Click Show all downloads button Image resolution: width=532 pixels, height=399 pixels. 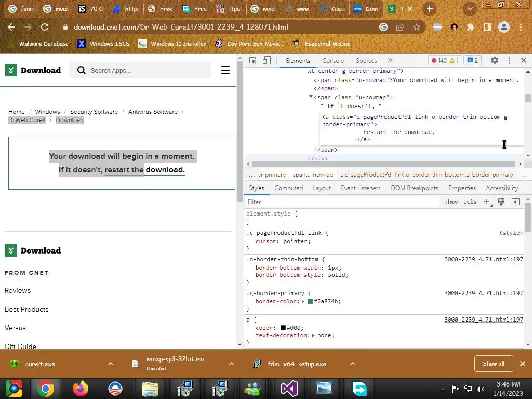click(494, 364)
